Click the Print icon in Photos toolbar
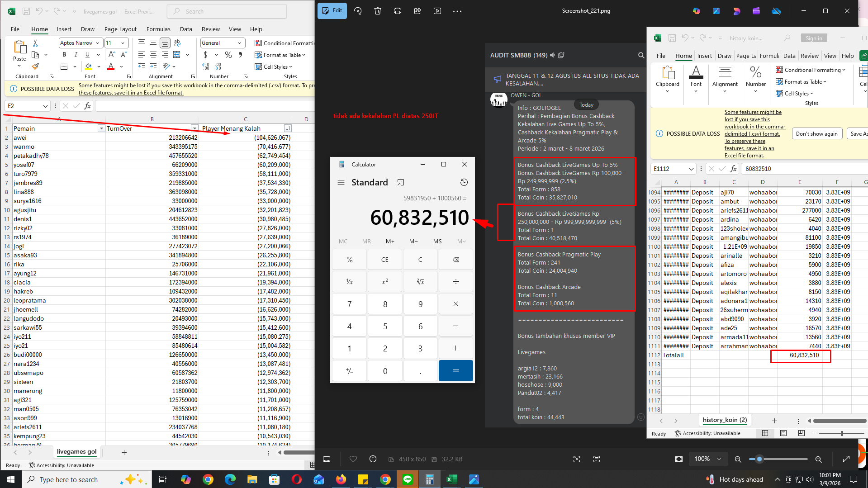The width and height of the screenshot is (868, 488). (x=398, y=11)
